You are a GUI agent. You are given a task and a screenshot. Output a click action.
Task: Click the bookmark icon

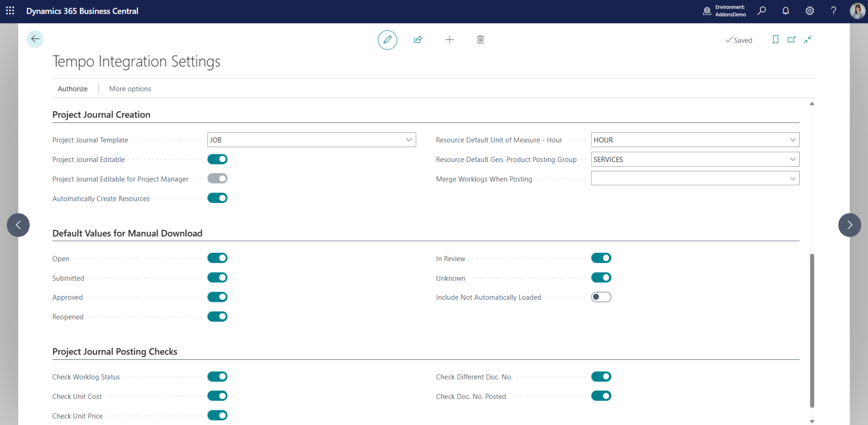coord(776,40)
